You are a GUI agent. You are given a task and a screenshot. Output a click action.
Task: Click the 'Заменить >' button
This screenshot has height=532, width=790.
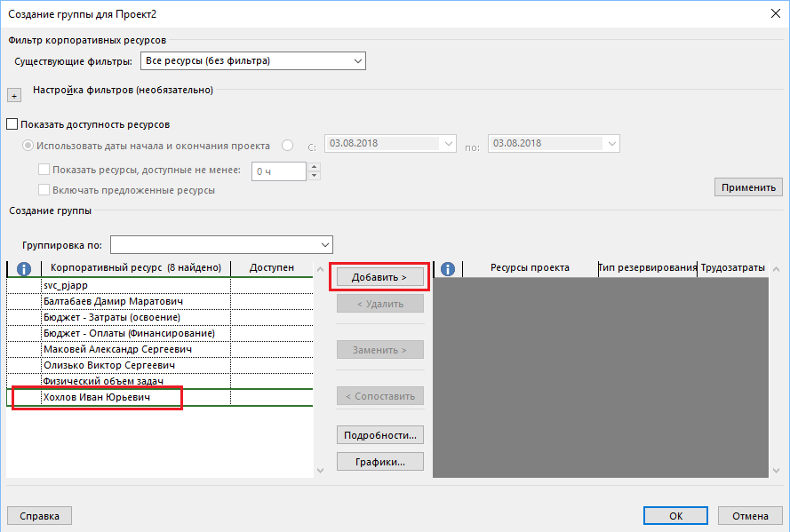click(379, 350)
